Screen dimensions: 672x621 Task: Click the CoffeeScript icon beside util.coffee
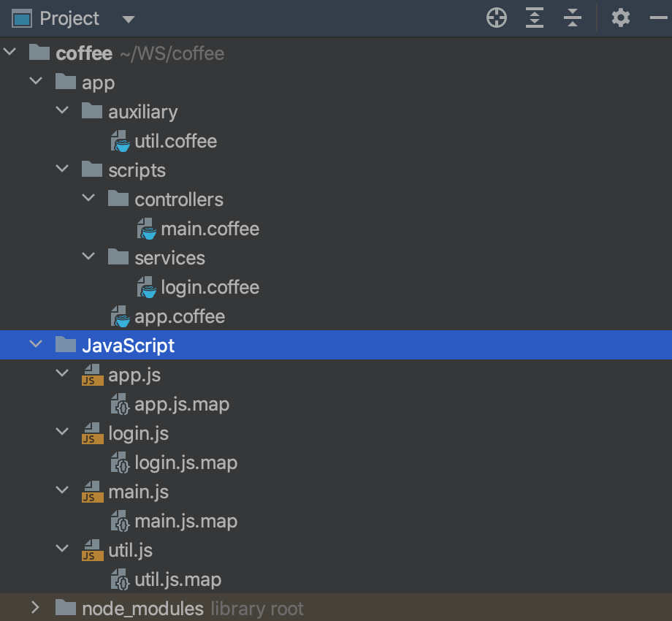(x=119, y=141)
